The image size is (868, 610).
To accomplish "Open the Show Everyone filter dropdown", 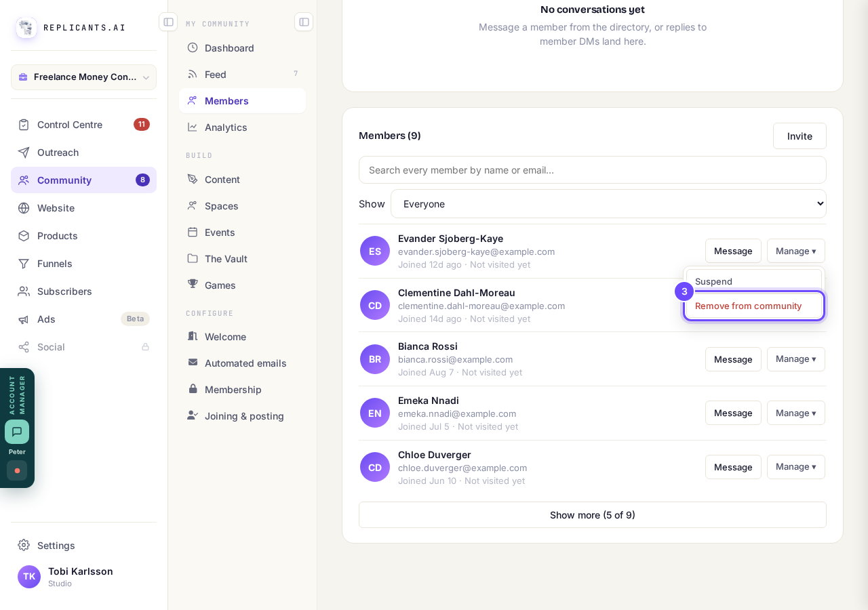I will click(608, 203).
